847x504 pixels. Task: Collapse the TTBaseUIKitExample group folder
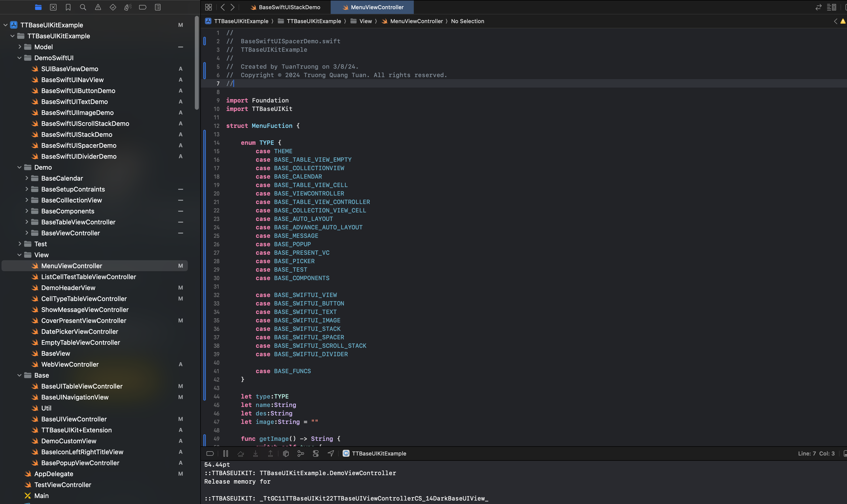point(13,36)
